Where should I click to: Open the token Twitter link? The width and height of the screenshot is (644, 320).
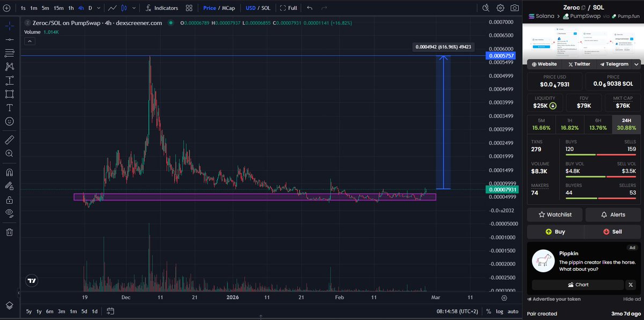pos(579,64)
